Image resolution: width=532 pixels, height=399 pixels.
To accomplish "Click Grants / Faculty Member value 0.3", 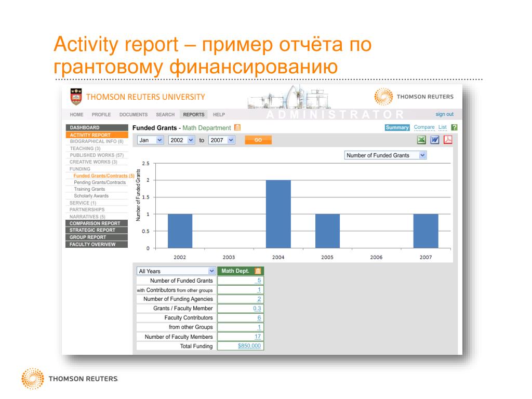I will click(x=257, y=309).
